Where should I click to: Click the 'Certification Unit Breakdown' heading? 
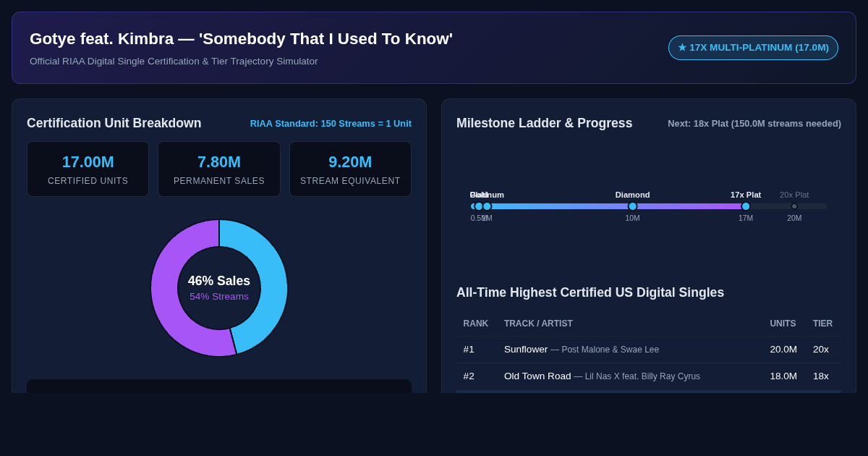click(114, 123)
